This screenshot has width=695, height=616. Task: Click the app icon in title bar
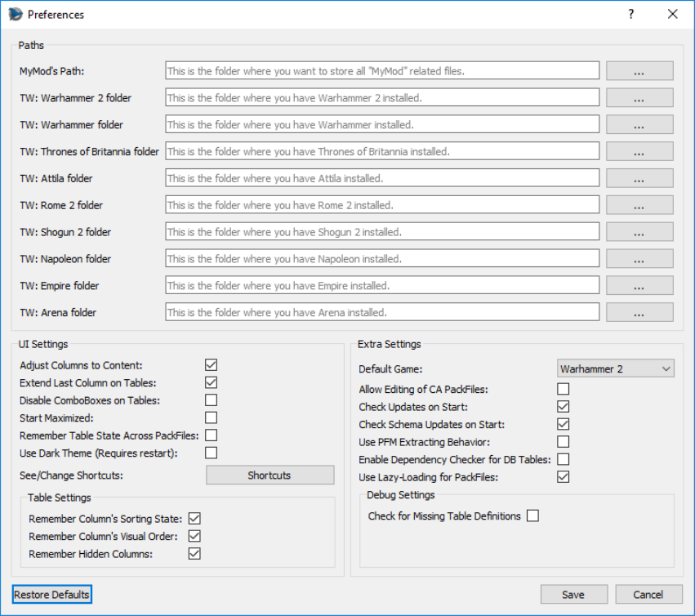pyautogui.click(x=15, y=14)
